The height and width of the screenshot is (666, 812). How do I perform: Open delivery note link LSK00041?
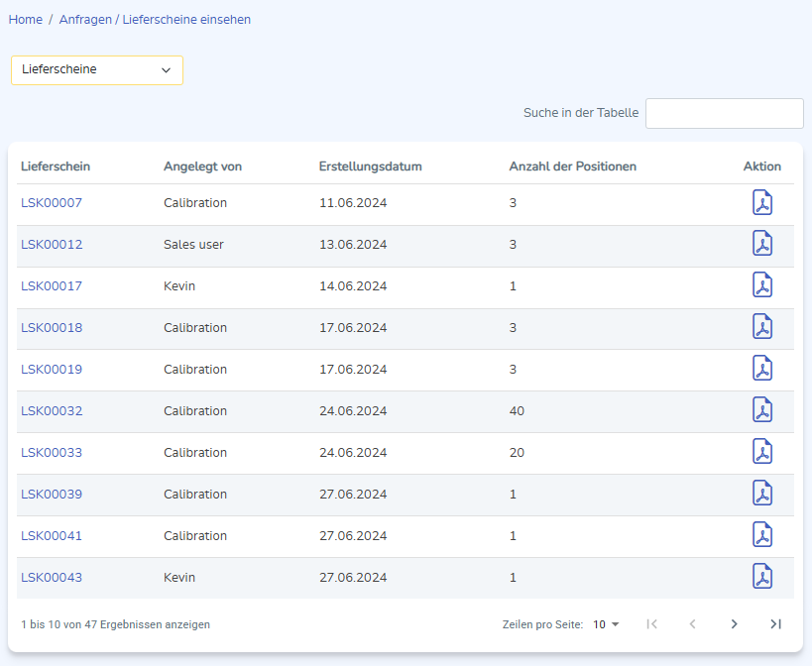point(52,536)
